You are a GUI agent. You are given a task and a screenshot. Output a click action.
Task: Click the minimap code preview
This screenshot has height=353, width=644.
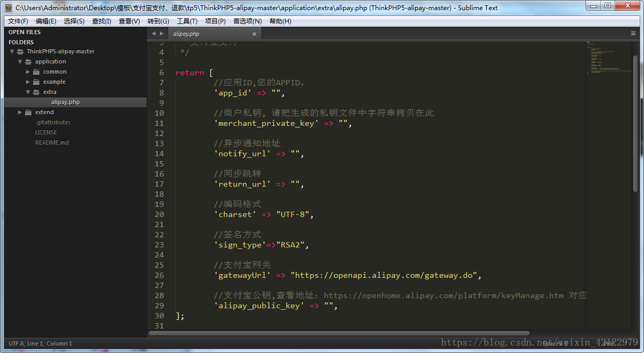(608, 59)
